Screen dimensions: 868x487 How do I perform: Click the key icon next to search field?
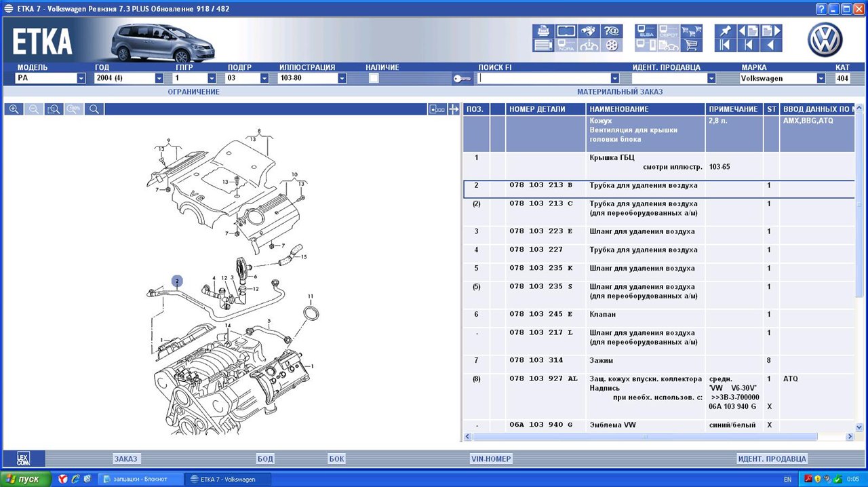click(x=462, y=79)
